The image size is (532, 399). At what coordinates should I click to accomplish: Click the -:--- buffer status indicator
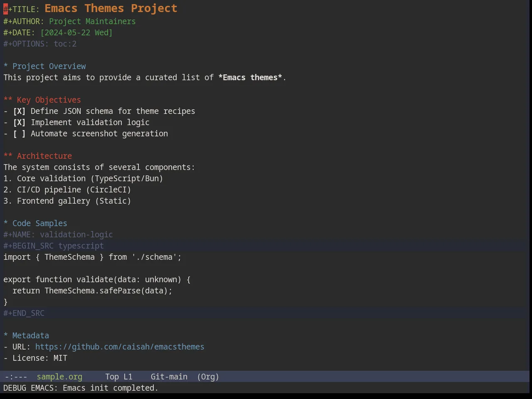coord(16,377)
